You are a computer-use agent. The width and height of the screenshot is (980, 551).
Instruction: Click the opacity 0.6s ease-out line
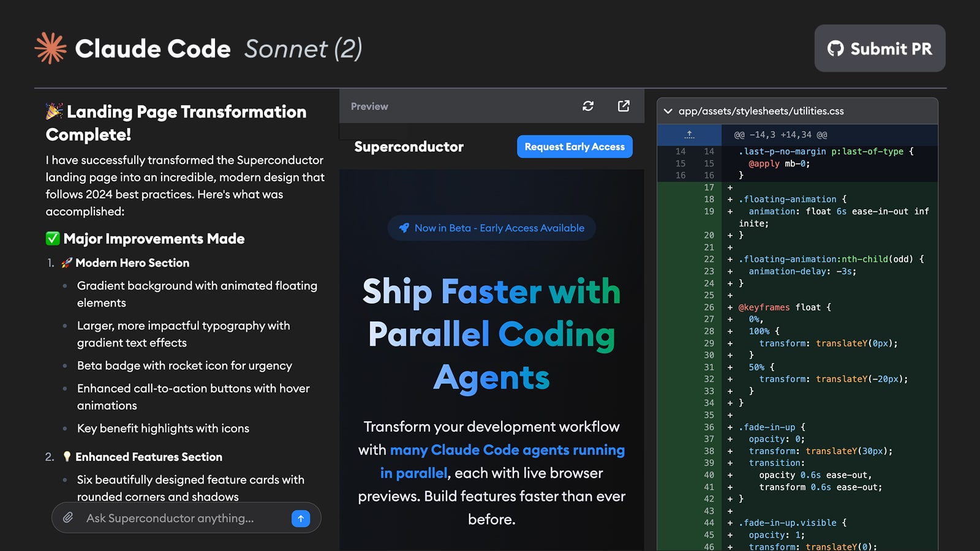[815, 475]
